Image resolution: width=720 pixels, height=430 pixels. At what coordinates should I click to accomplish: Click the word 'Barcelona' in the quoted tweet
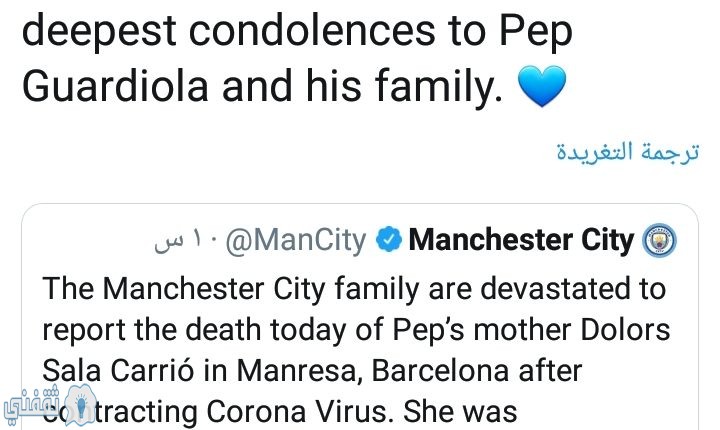pos(439,371)
